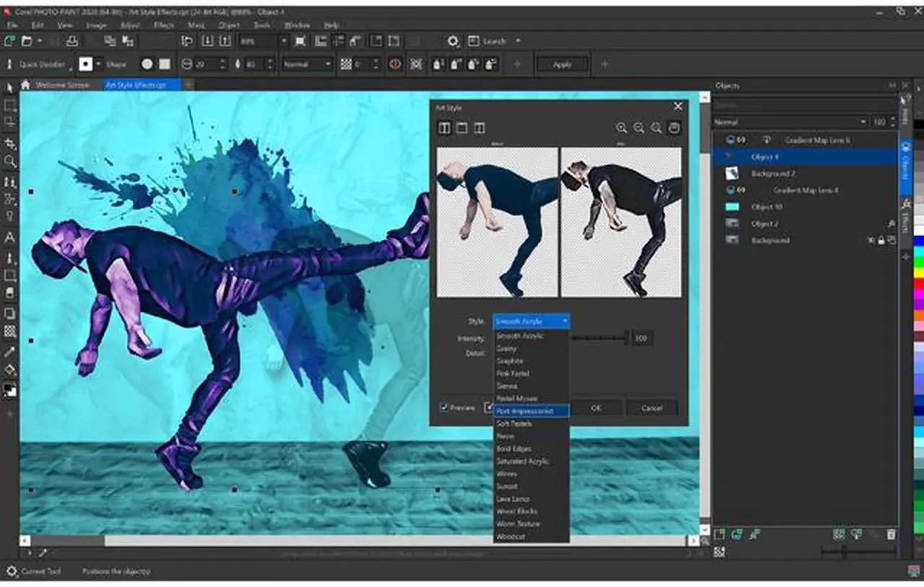Click Cancel in Art Style dialog
This screenshot has width=924, height=587.
coord(652,408)
